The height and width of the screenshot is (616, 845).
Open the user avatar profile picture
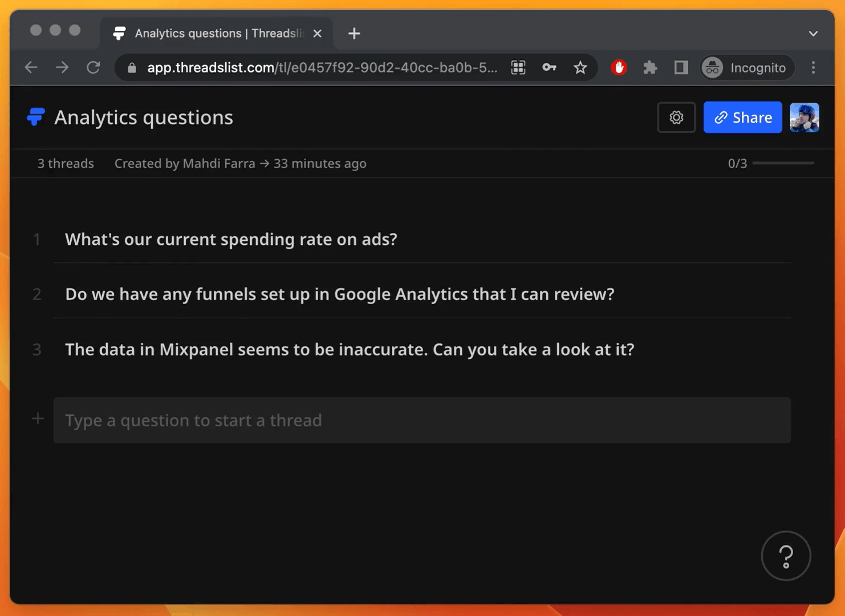[804, 117]
